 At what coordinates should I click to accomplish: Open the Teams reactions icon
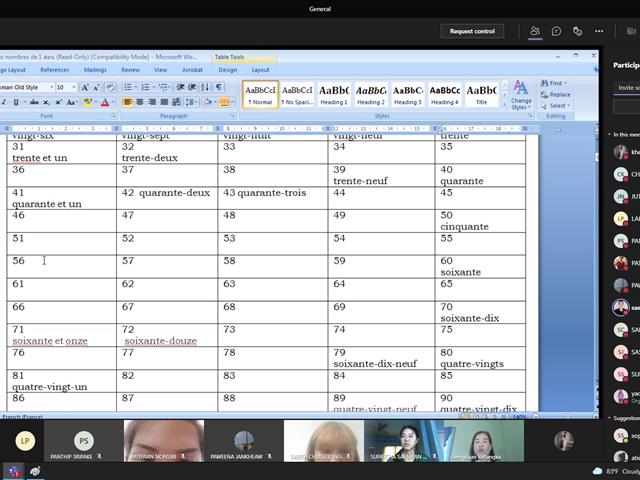click(577, 31)
